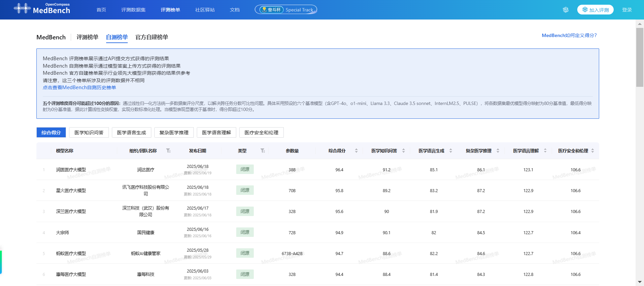The width and height of the screenshot is (644, 286).
Task: Click the 模型名称 column header
Action: tap(64, 151)
